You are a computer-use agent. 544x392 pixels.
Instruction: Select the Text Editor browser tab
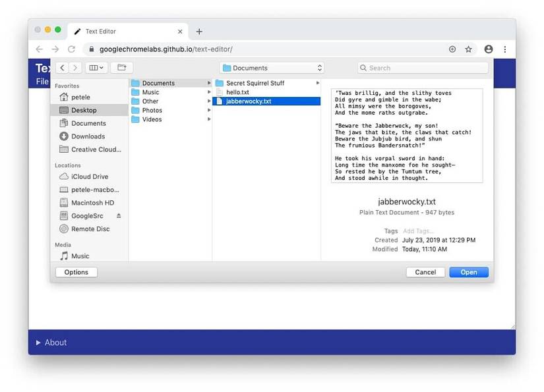coord(128,32)
